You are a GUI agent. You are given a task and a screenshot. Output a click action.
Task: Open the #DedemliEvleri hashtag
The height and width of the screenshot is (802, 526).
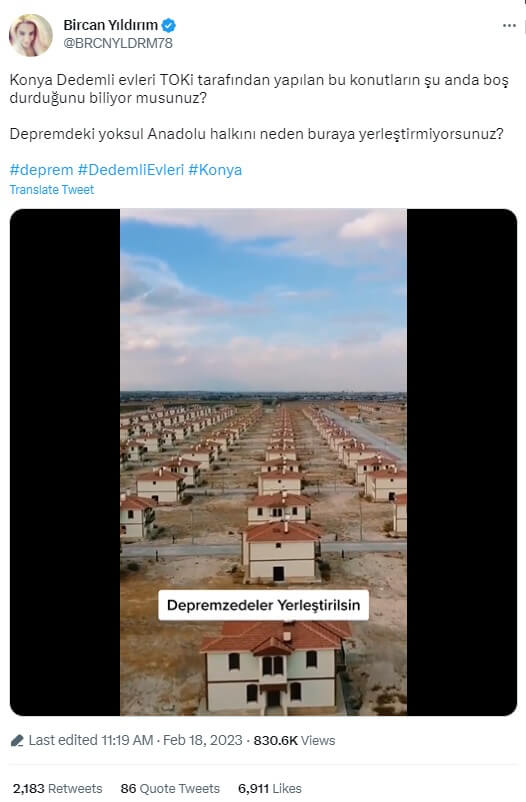[130, 170]
